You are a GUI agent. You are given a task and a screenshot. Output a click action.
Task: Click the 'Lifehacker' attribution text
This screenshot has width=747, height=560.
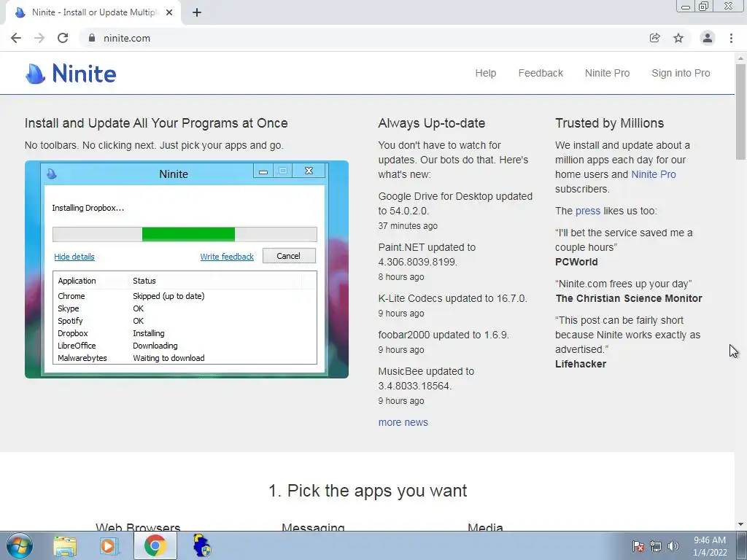coord(581,364)
